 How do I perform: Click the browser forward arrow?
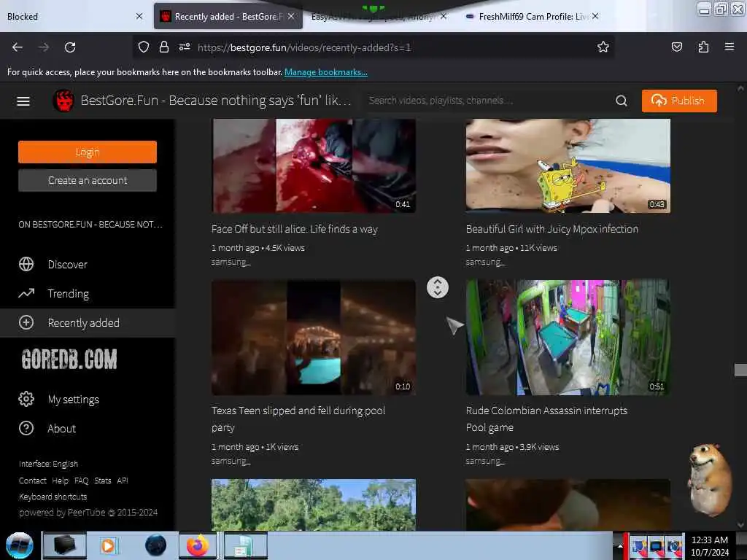[x=43, y=47]
